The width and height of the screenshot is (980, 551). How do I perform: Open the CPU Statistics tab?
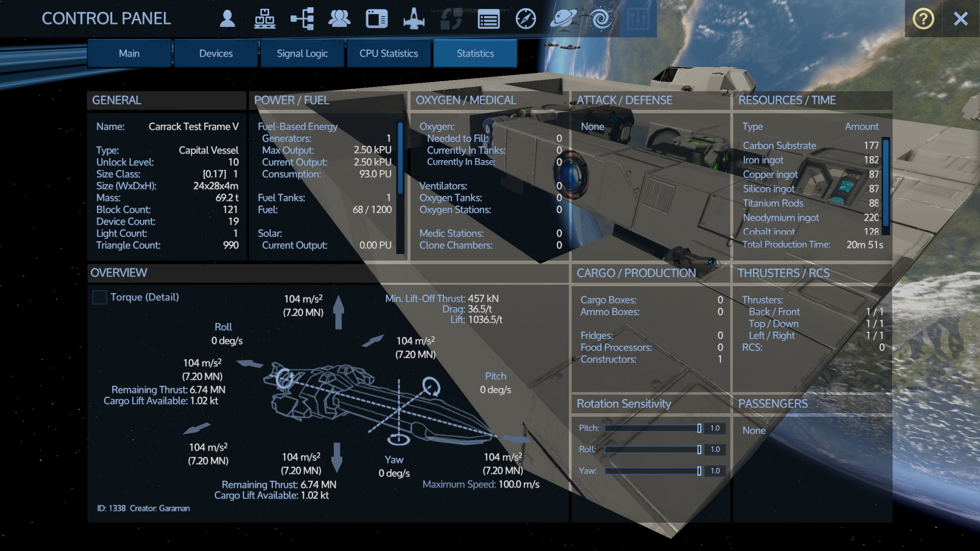click(389, 53)
